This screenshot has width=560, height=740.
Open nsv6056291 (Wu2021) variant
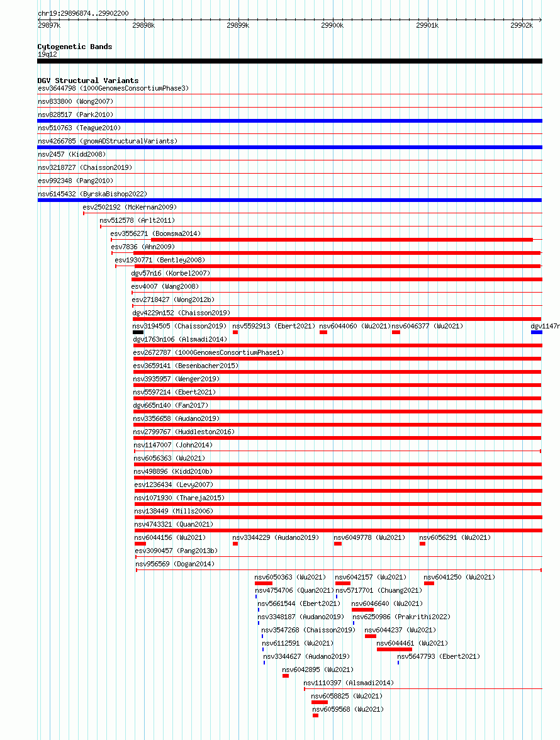click(x=455, y=537)
